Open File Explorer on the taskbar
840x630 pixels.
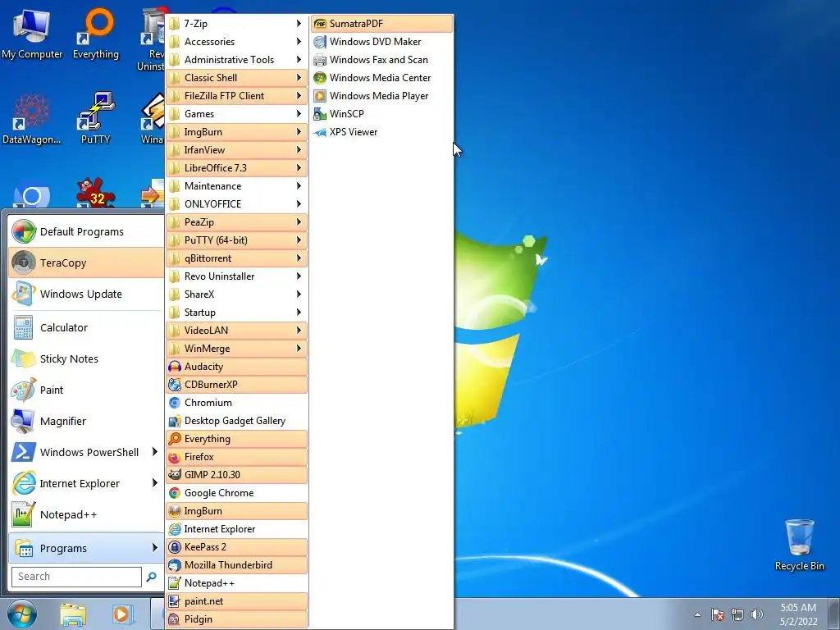[x=73, y=614]
